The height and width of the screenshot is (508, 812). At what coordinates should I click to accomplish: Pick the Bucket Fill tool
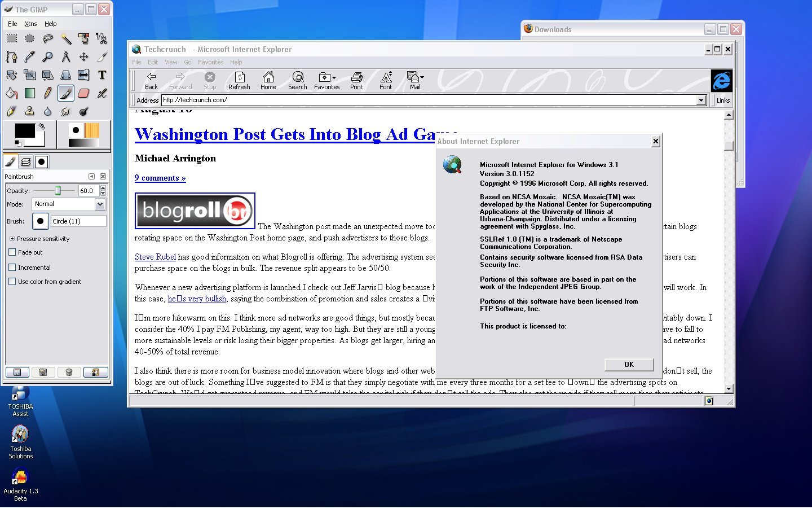pos(12,93)
